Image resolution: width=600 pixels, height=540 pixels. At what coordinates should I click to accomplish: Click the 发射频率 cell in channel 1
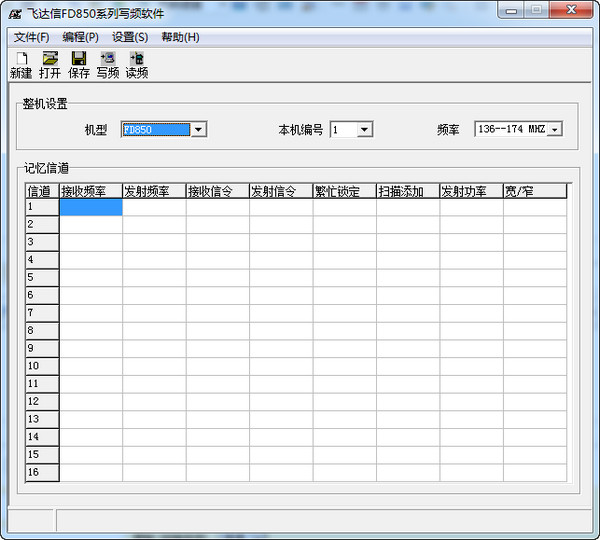(x=154, y=207)
